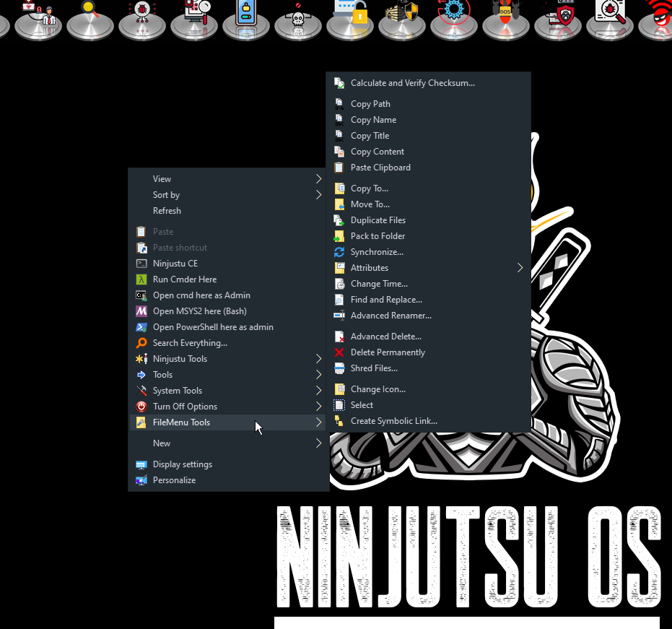
Task: Open the firewall shield dock icon
Action: [402, 19]
